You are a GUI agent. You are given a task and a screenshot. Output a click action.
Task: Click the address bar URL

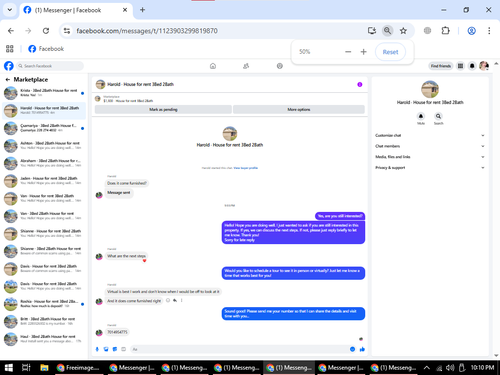pos(147,31)
